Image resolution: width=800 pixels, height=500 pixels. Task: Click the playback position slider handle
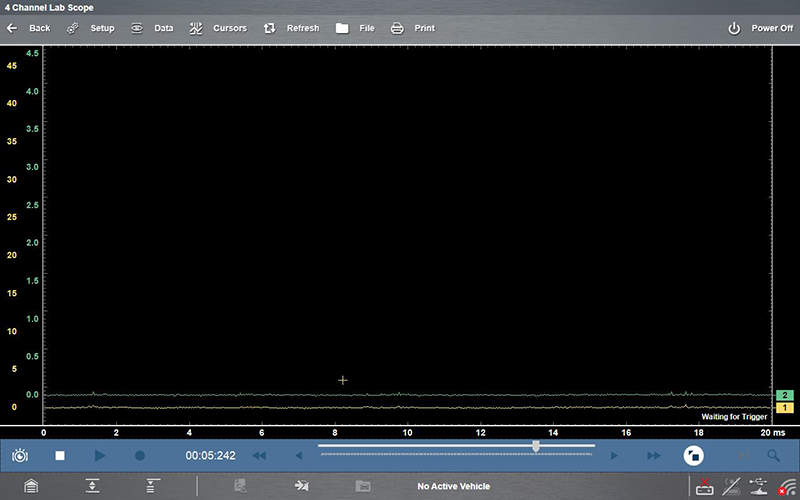536,447
